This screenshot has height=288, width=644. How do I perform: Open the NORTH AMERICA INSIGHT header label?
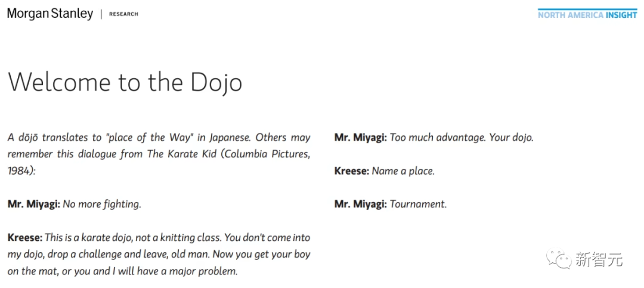(588, 15)
